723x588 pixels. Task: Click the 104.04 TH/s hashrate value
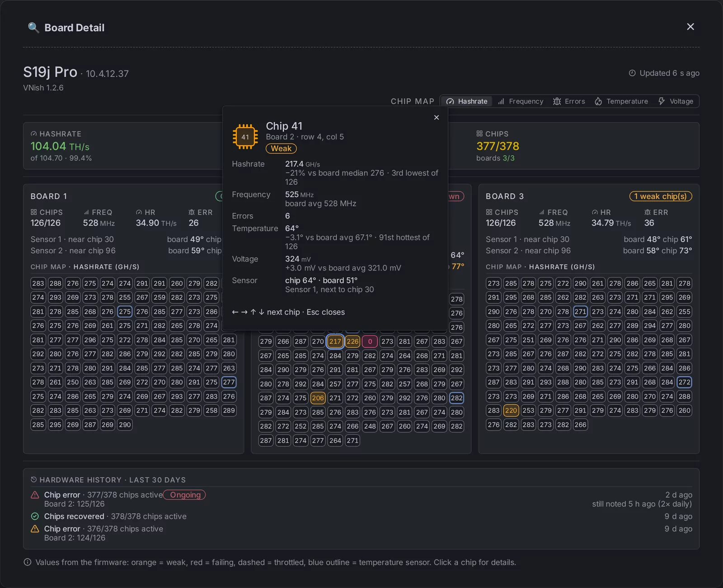point(60,146)
